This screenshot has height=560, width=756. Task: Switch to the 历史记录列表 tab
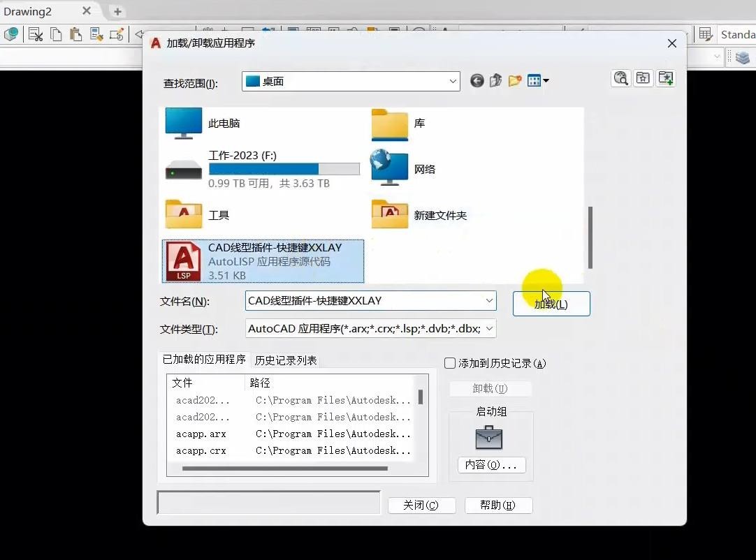coord(286,360)
